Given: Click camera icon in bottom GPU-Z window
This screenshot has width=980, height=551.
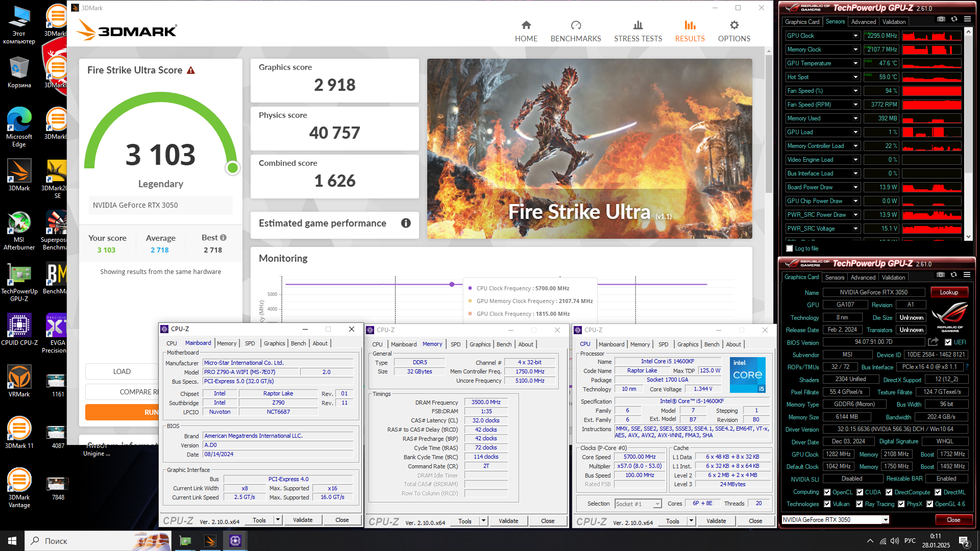Looking at the screenshot, I should (940, 275).
